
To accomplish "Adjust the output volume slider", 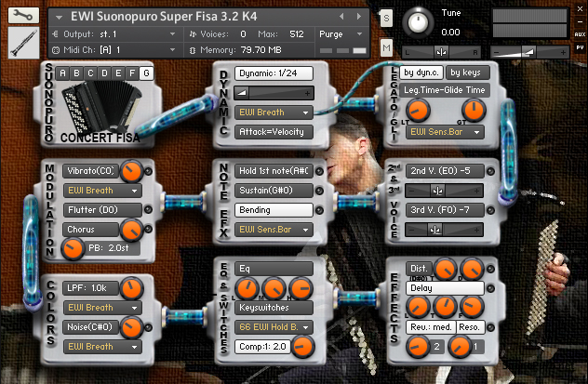I will (x=529, y=52).
